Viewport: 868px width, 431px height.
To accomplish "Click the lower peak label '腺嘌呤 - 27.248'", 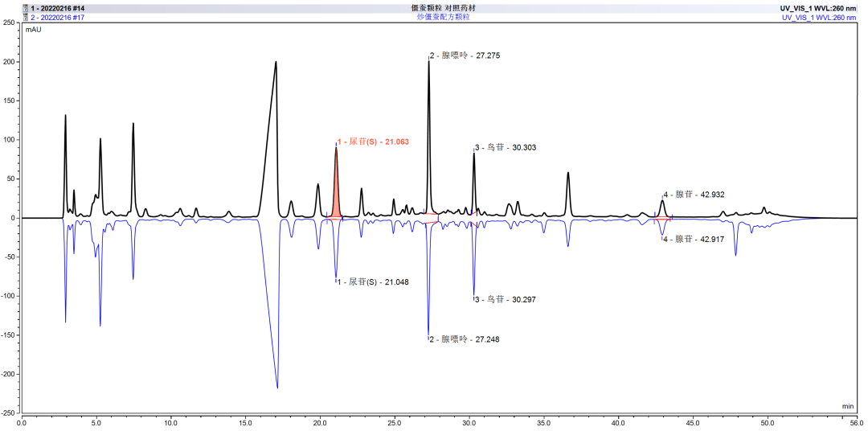I will click(465, 339).
